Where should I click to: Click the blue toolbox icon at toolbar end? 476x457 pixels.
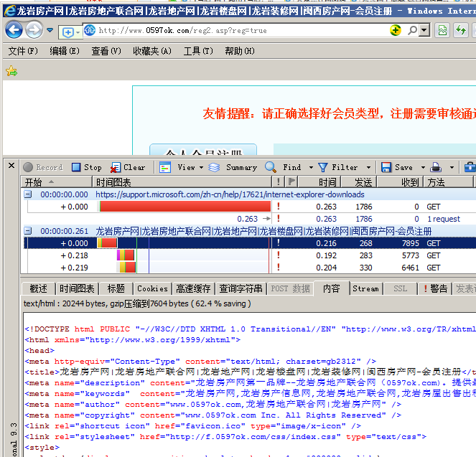pyautogui.click(x=470, y=167)
